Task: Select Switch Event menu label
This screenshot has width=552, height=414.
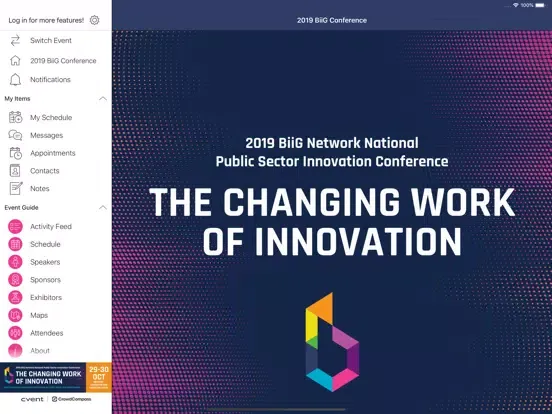Action: 51,40
